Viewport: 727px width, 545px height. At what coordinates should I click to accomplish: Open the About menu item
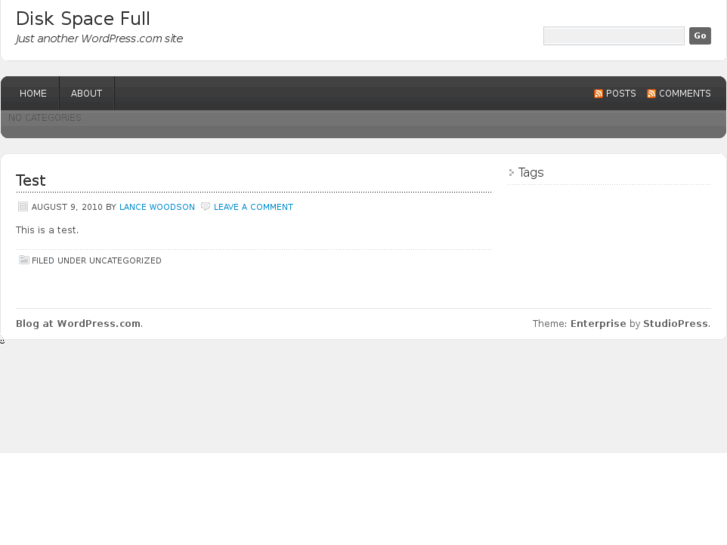[86, 94]
